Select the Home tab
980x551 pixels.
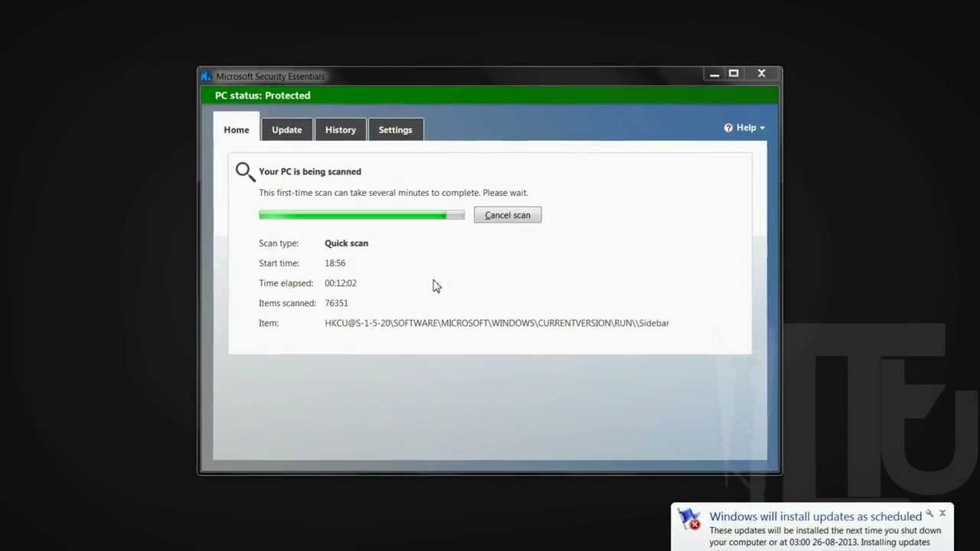236,129
